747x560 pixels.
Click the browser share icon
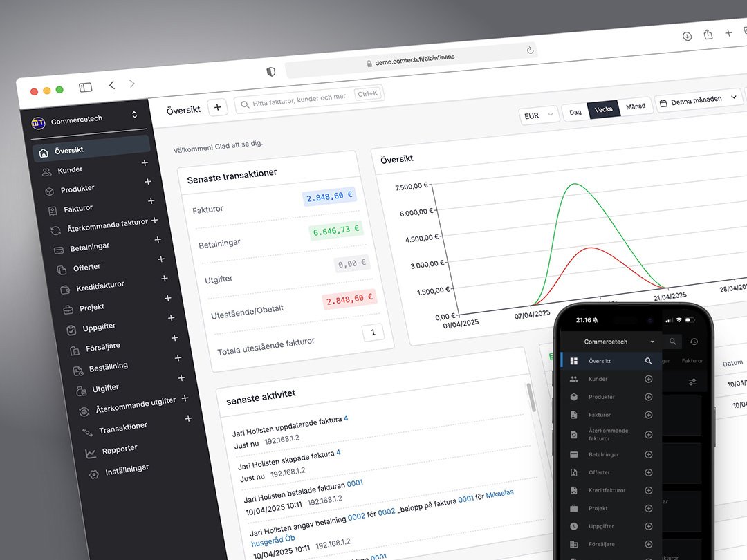click(x=708, y=35)
